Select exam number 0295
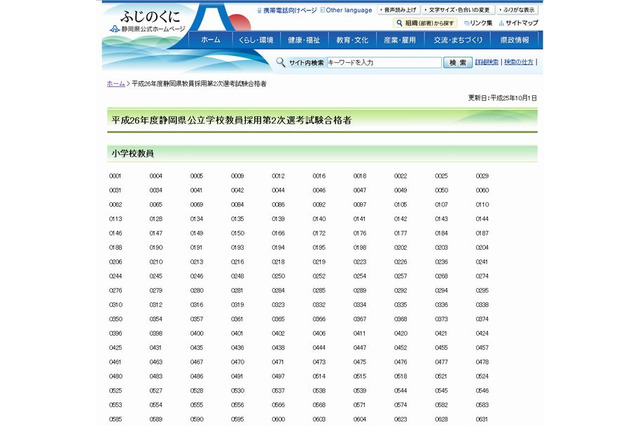 (x=482, y=290)
